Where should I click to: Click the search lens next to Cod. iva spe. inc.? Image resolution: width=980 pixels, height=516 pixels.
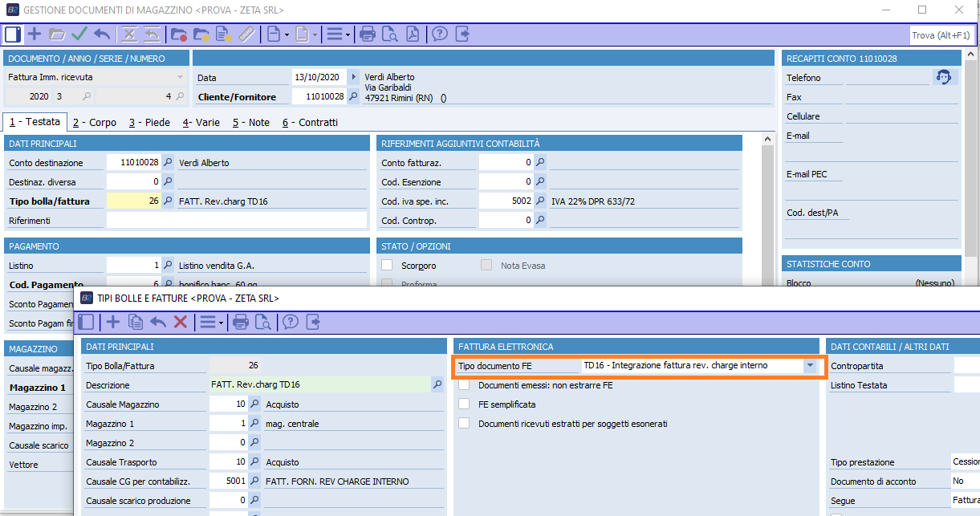pos(540,201)
